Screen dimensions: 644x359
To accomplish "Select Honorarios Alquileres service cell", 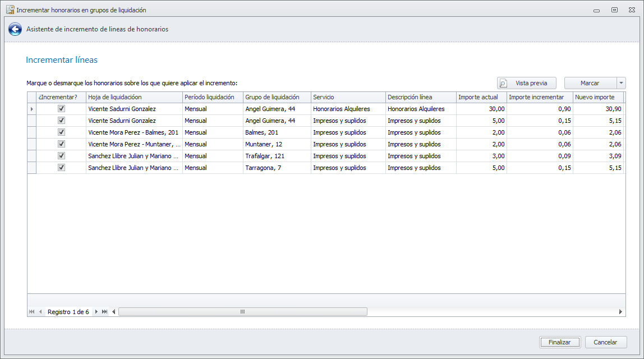I will [348, 109].
